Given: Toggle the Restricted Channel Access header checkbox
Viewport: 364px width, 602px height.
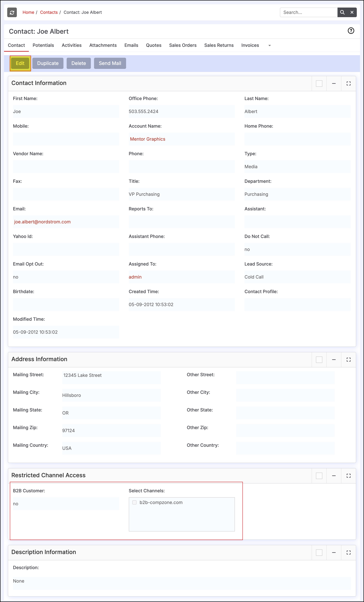Looking at the screenshot, I should coord(319,476).
